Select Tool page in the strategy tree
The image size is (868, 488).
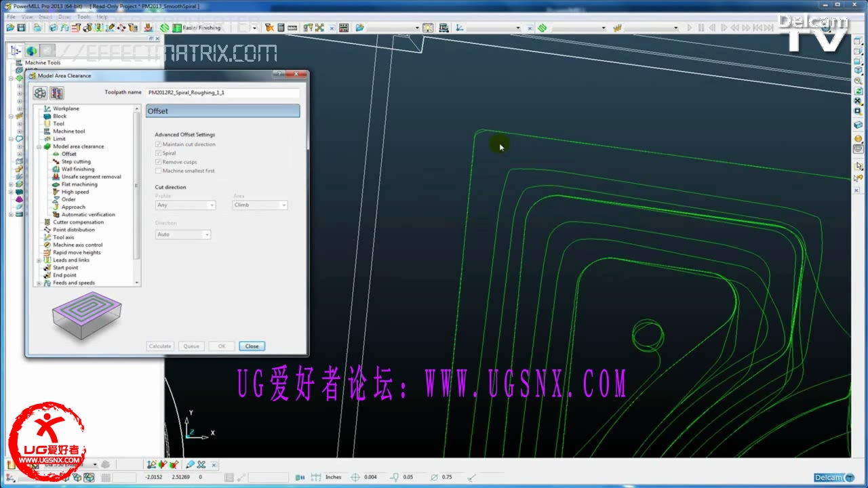point(58,123)
